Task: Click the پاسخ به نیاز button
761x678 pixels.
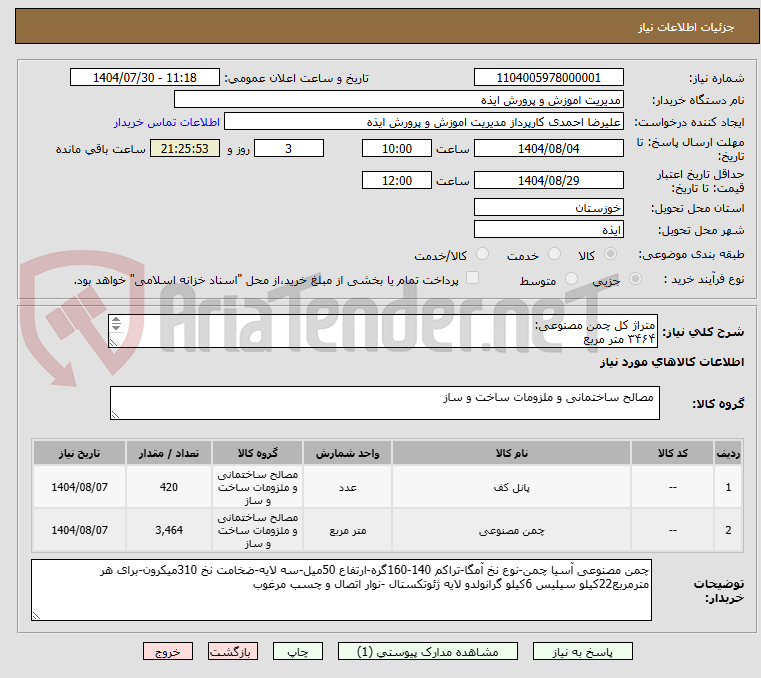Action: tap(582, 651)
